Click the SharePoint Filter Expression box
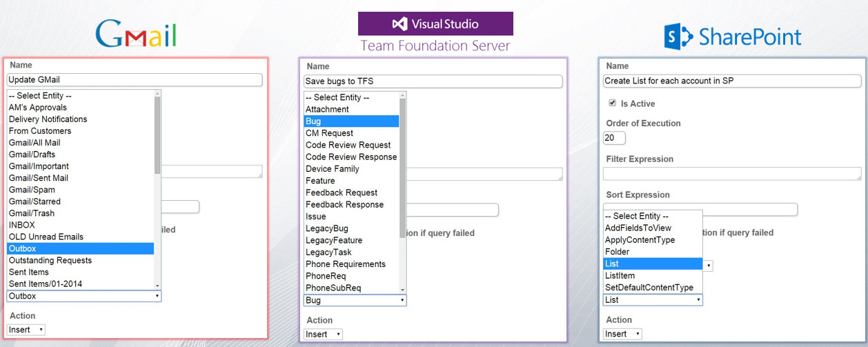868x347 pixels. pos(732,174)
